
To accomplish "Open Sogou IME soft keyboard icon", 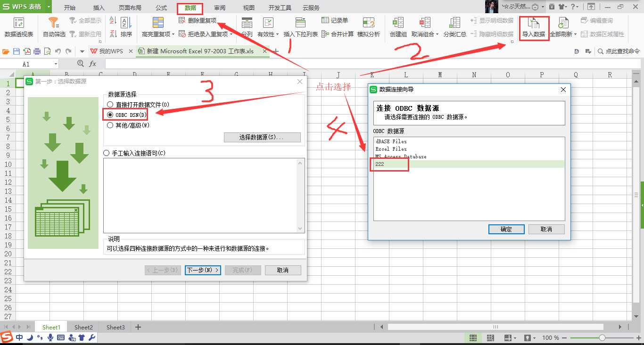I will tap(61, 337).
